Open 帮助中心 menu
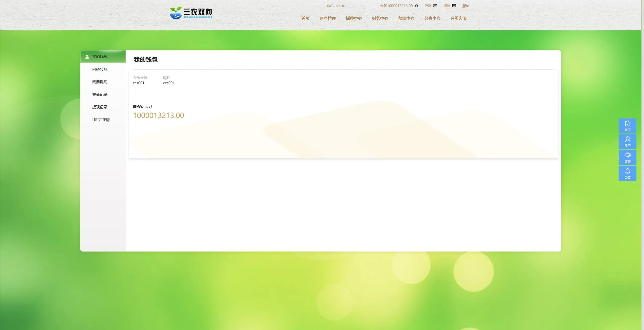The image size is (644, 330). pyautogui.click(x=406, y=18)
